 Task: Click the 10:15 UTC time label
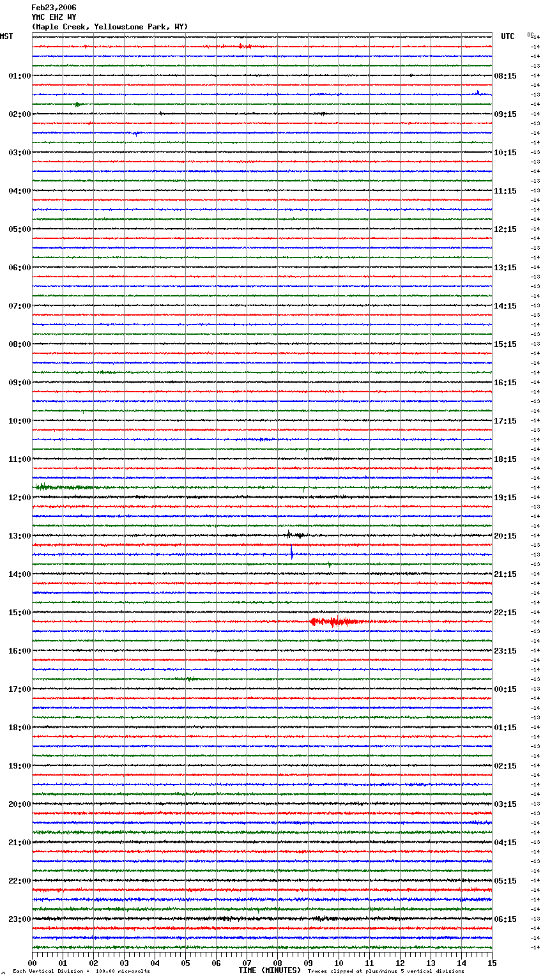pos(505,153)
